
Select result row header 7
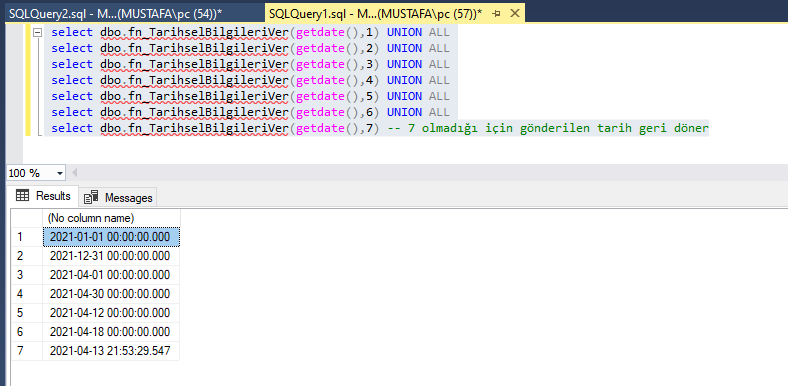click(x=27, y=351)
